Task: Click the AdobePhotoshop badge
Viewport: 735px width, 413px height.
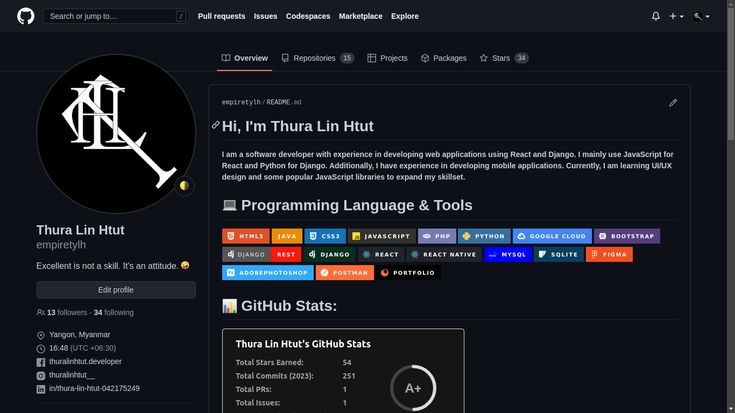Action: point(268,273)
